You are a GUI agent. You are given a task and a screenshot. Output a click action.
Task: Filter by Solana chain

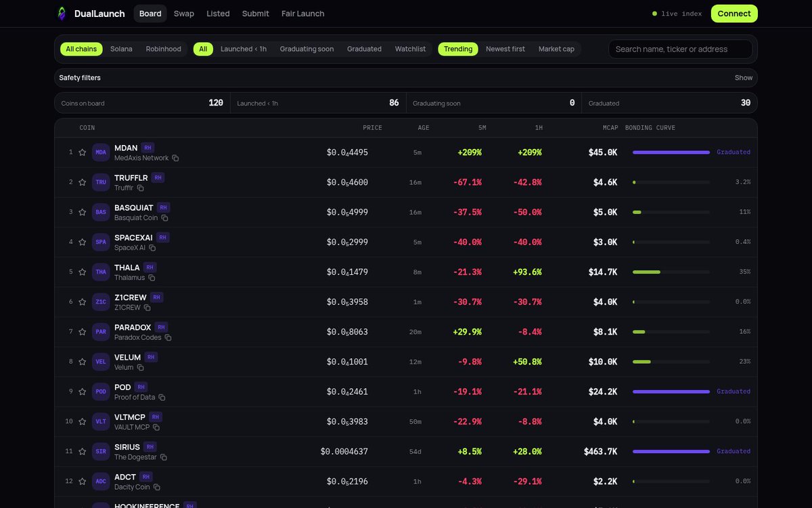click(x=121, y=49)
